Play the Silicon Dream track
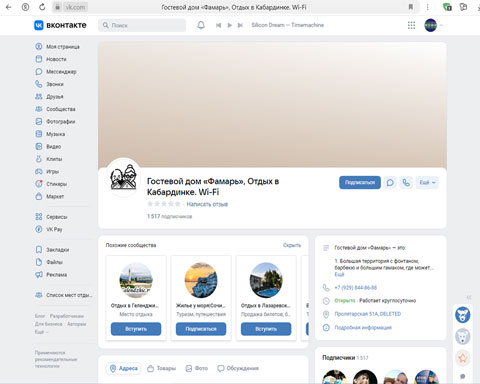Image resolution: width=480 pixels, height=384 pixels. [x=230, y=25]
